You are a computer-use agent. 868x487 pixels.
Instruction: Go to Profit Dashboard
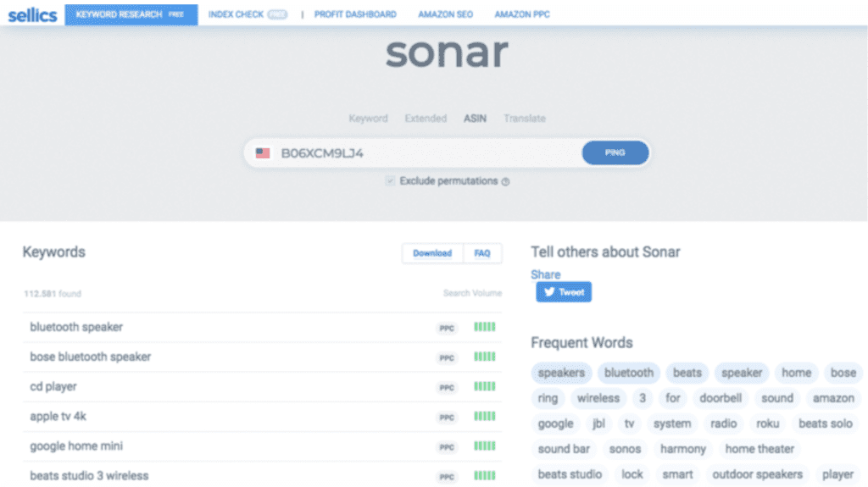tap(355, 14)
